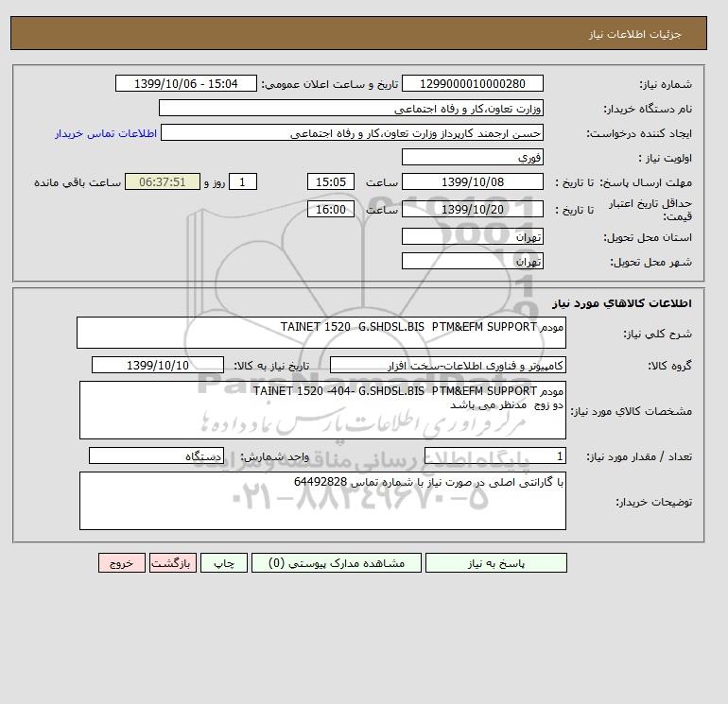The image size is (728, 704).
Task: Click buyer organization field وزارت تعاون،کار و رفاه اجتماعی
Action: [x=351, y=108]
